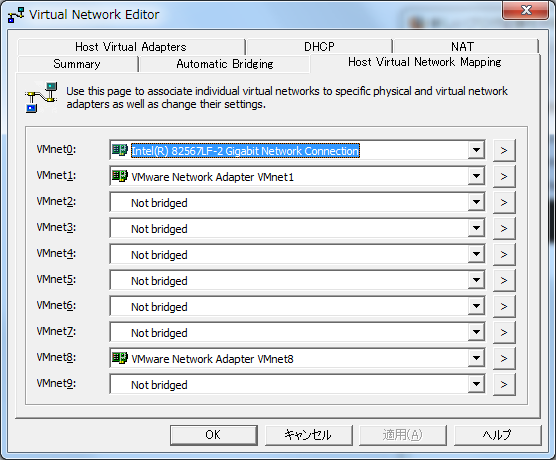
Task: Expand the VMnet9 bridging dropdown
Action: (x=476, y=384)
